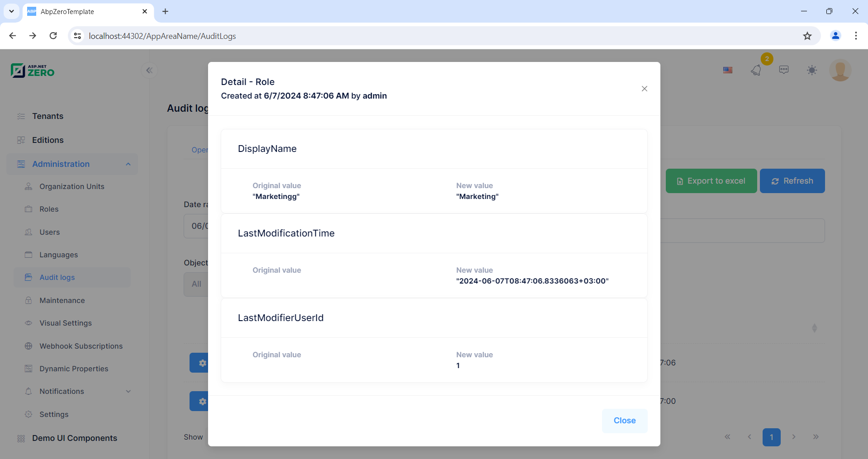Export audit logs to excel

711,181
